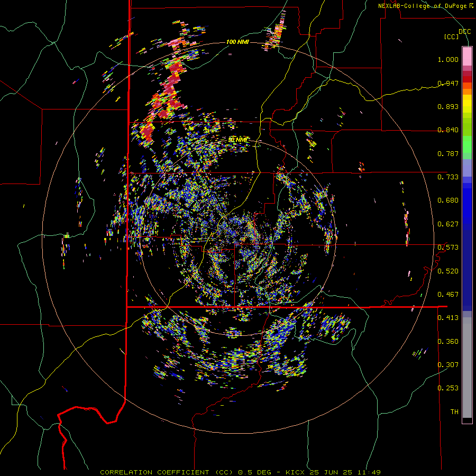Select the 0.733 scale value

448,177
